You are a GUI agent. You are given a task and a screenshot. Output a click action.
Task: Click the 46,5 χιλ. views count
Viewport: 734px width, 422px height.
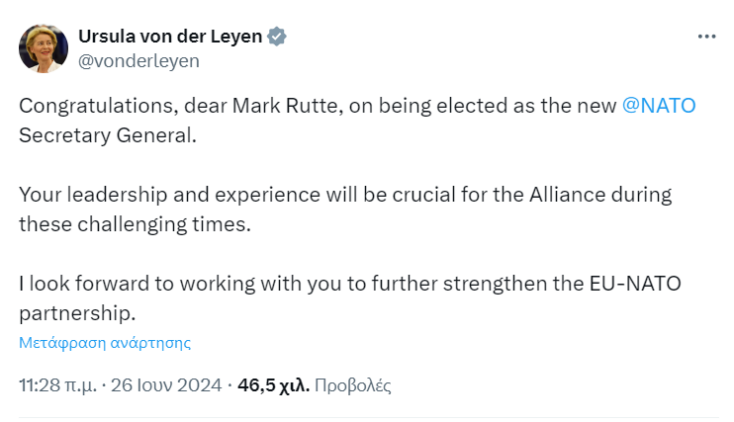273,384
